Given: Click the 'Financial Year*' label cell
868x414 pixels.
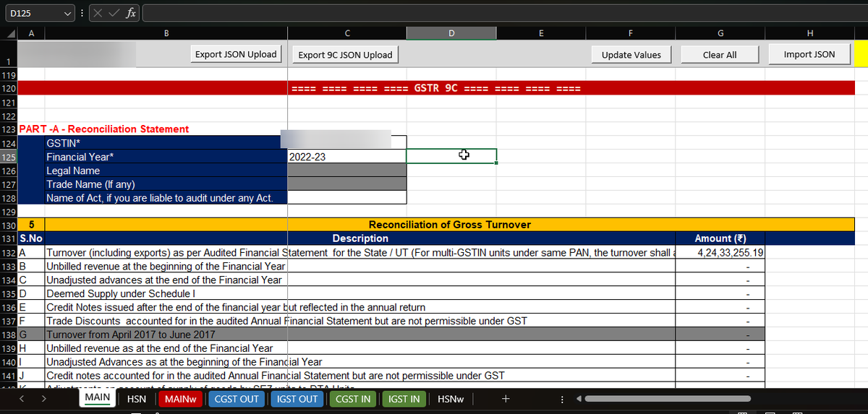Looking at the screenshot, I should 166,157.
